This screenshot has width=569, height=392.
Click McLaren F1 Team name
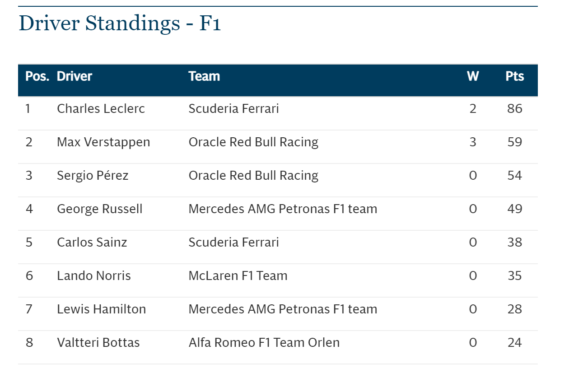tap(238, 276)
